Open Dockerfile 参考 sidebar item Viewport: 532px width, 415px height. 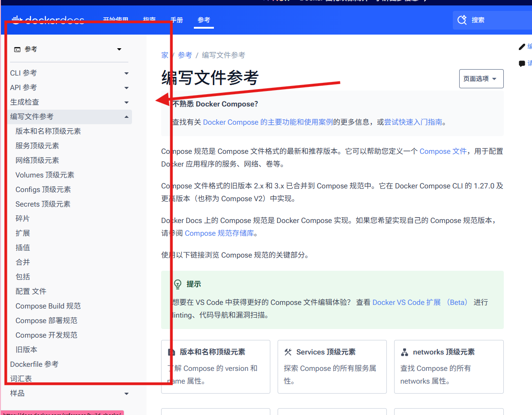click(34, 364)
